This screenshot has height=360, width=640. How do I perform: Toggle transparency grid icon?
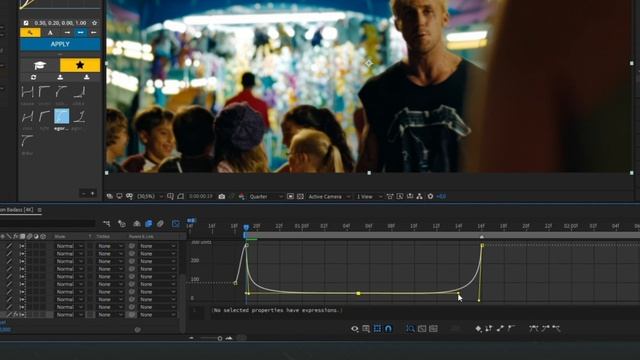click(x=300, y=196)
